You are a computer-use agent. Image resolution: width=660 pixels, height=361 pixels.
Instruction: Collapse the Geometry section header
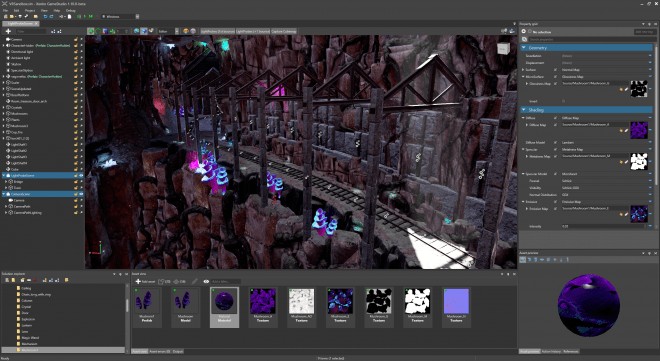coord(586,48)
